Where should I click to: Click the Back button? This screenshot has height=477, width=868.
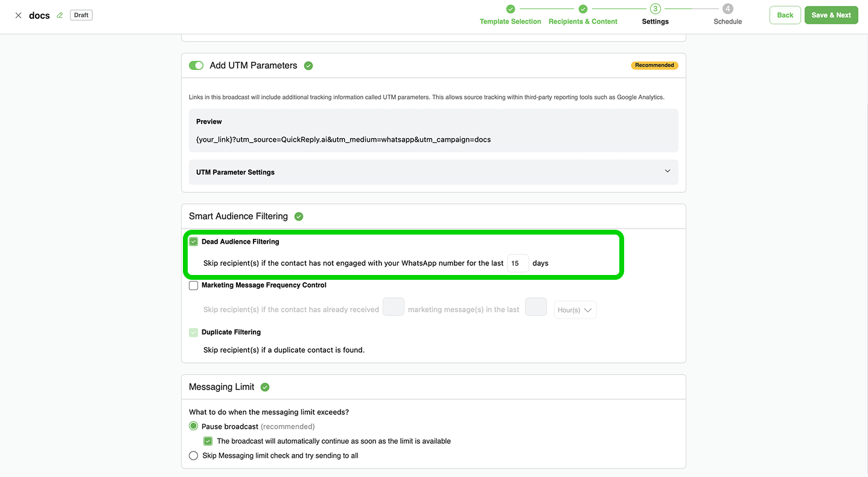(x=785, y=15)
